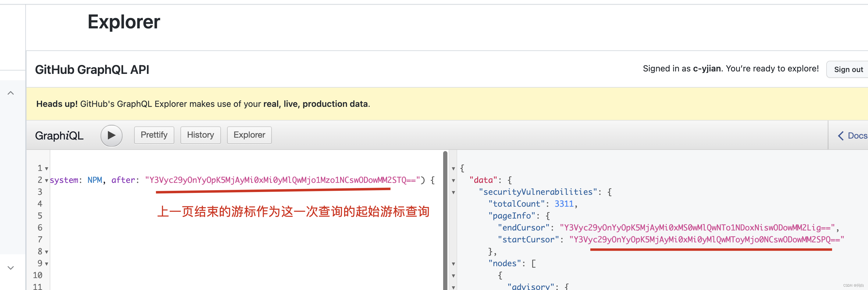Click the endCursor value in results
This screenshot has height=290, width=868.
point(697,227)
